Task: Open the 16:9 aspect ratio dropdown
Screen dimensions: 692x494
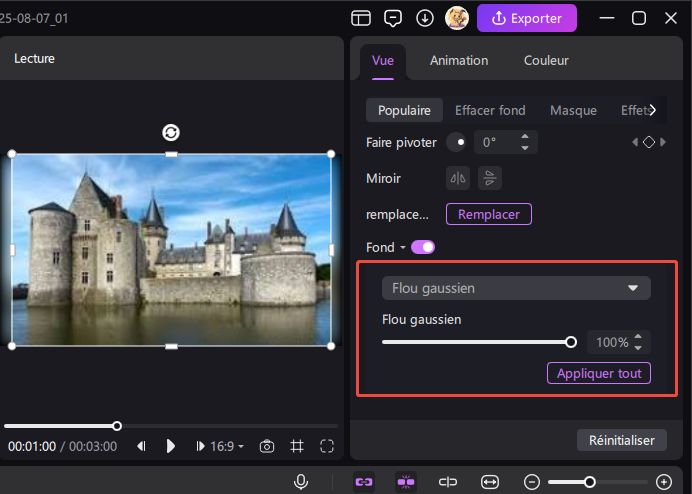Action: tap(227, 446)
